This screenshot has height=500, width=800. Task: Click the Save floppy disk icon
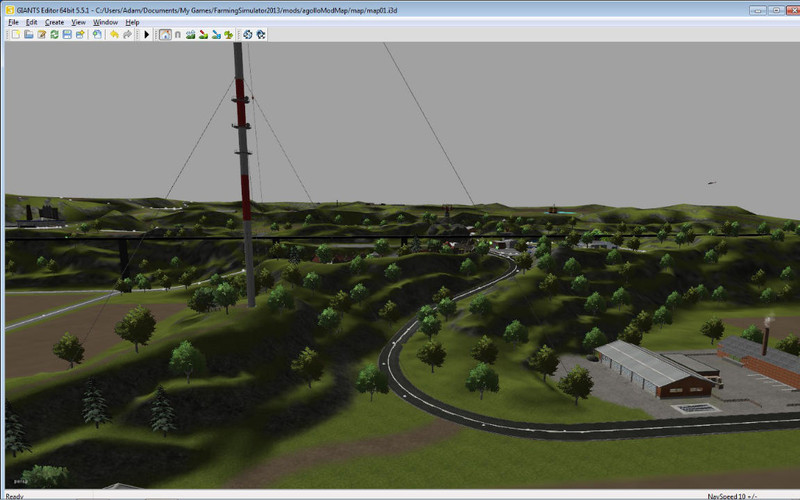[x=67, y=34]
